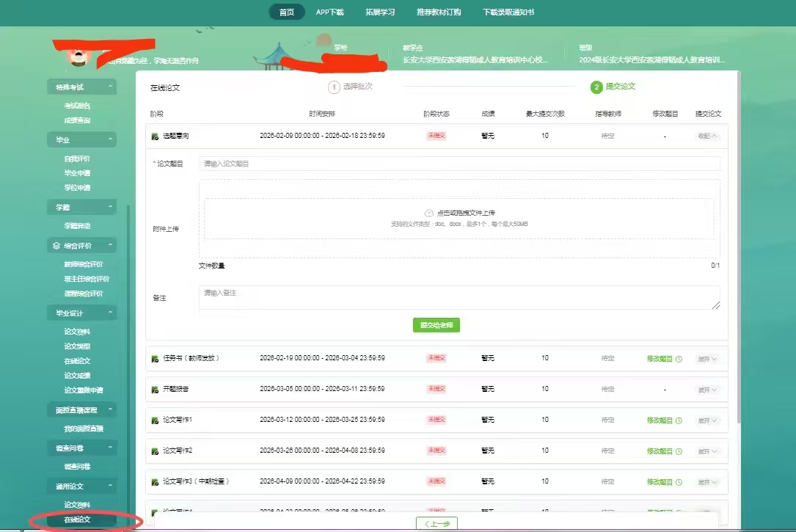This screenshot has height=532, width=796.
Task: Open the APP下载 top menu item
Action: pos(329,12)
